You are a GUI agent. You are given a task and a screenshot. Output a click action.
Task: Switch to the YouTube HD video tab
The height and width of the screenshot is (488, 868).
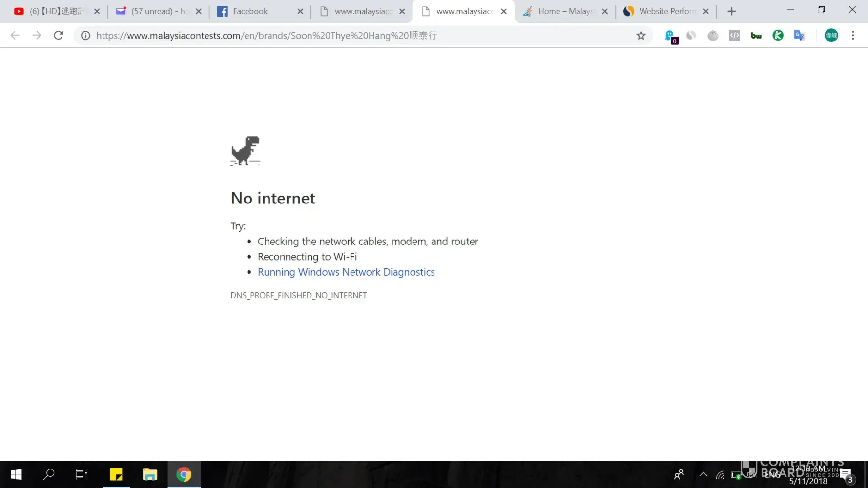tap(57, 11)
